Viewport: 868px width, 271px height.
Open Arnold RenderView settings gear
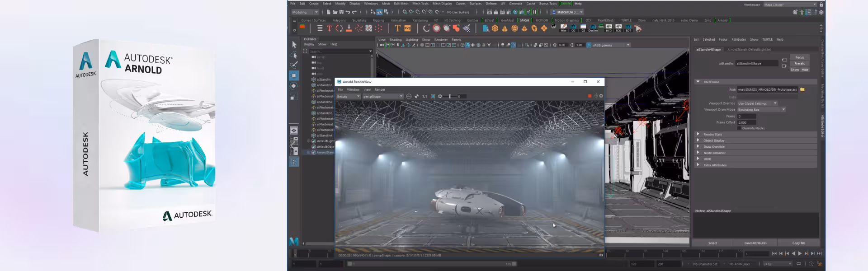pyautogui.click(x=601, y=96)
